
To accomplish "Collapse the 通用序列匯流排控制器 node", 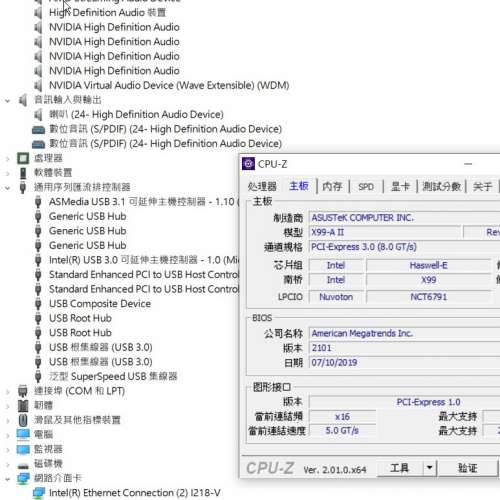I will point(7,188).
